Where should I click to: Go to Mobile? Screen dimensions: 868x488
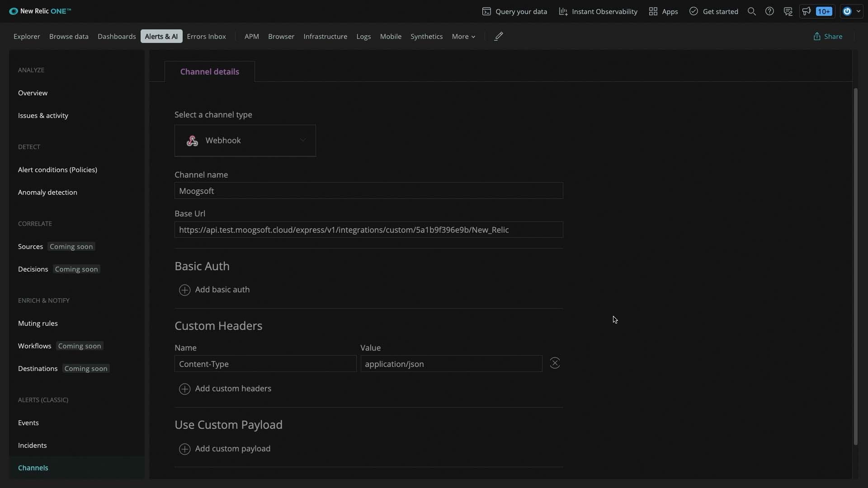[x=391, y=36]
